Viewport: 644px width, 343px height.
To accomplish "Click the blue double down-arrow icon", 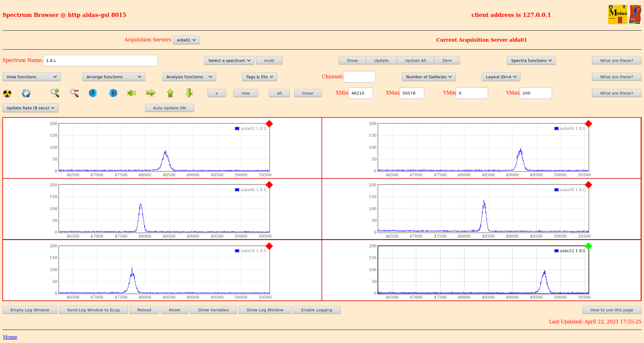I will pyautogui.click(x=93, y=93).
